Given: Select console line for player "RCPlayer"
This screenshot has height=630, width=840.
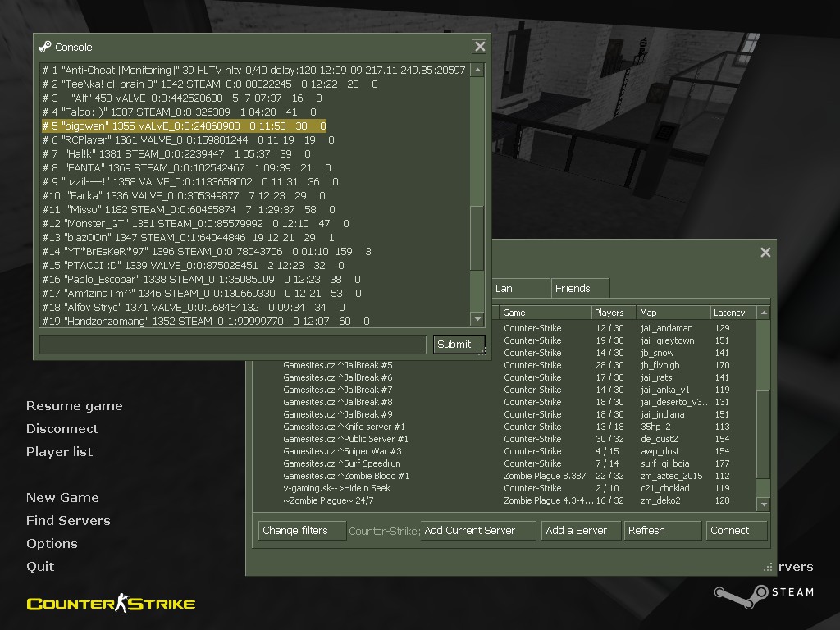Looking at the screenshot, I should coord(188,139).
